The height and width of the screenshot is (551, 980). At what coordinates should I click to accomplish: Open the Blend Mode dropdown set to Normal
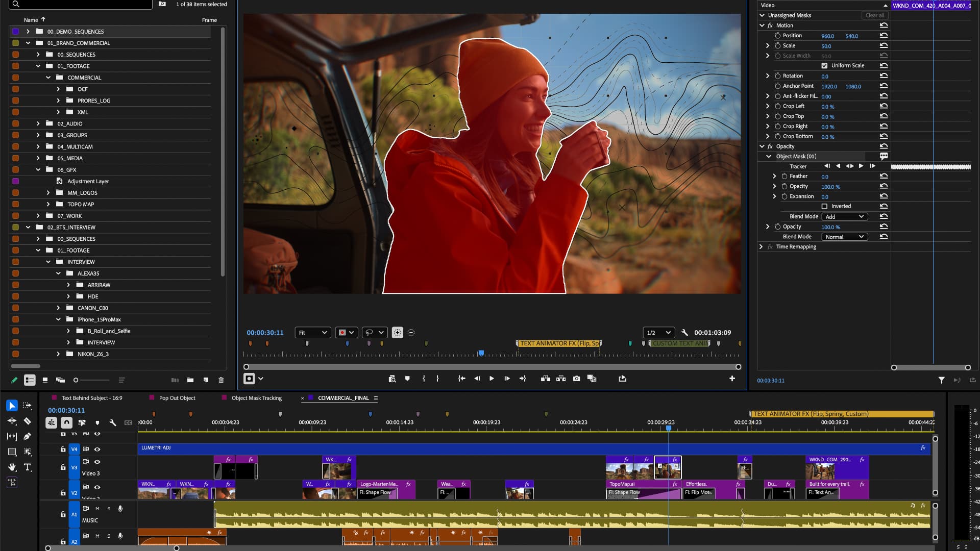pyautogui.click(x=844, y=236)
